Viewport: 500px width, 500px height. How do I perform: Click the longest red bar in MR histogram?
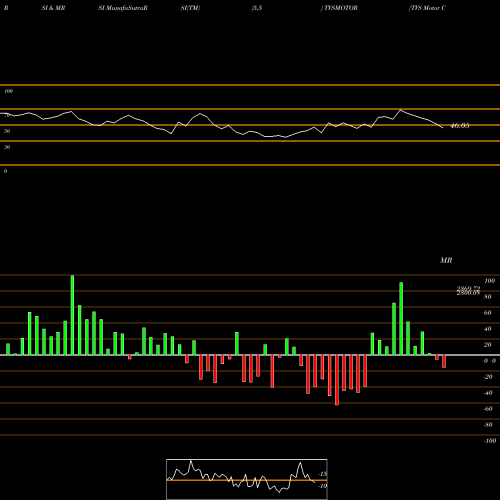click(x=337, y=380)
